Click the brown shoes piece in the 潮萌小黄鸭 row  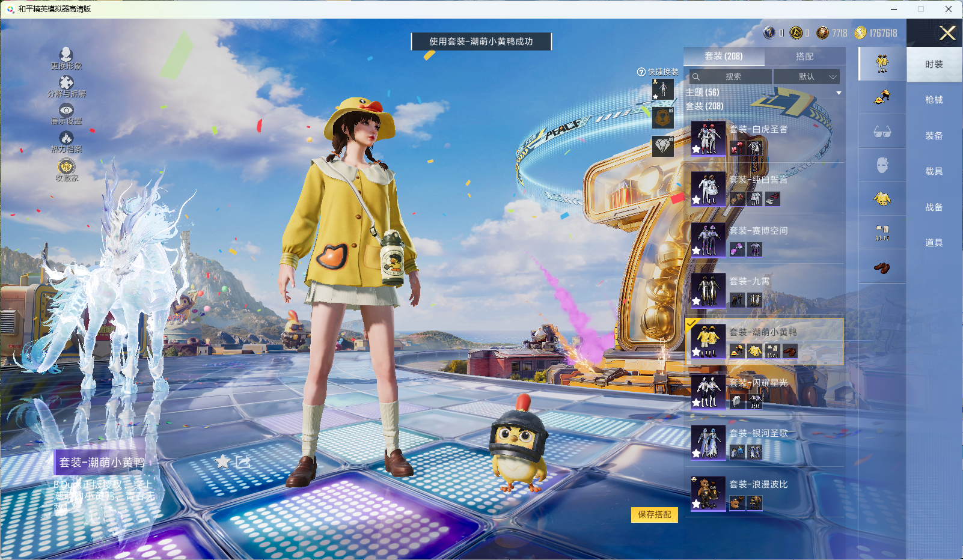click(x=789, y=351)
